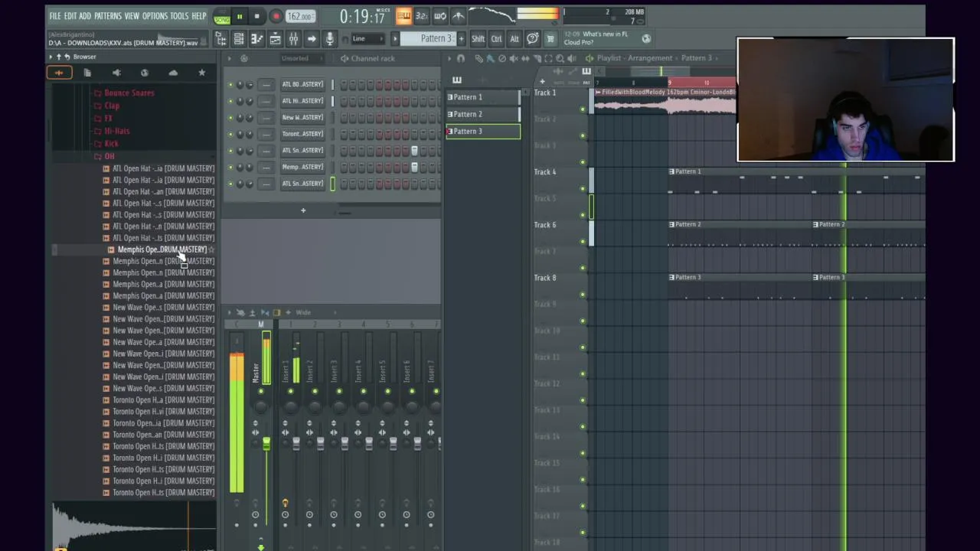Toggle the 3 2 1 countdown before recording
This screenshot has height=551, width=980.
[x=421, y=15]
